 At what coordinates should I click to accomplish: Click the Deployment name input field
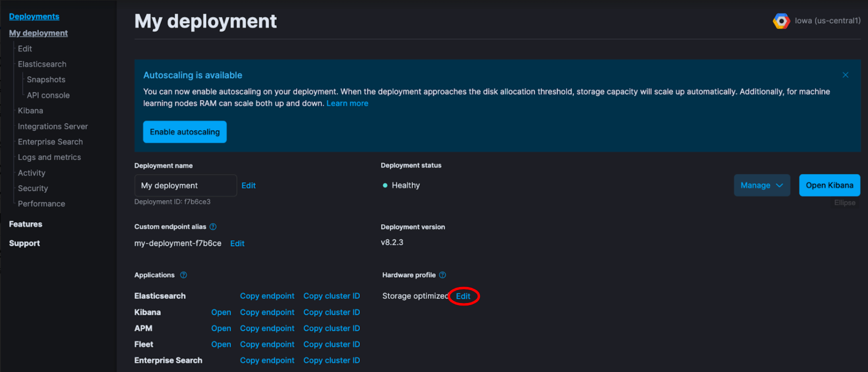[x=186, y=186]
